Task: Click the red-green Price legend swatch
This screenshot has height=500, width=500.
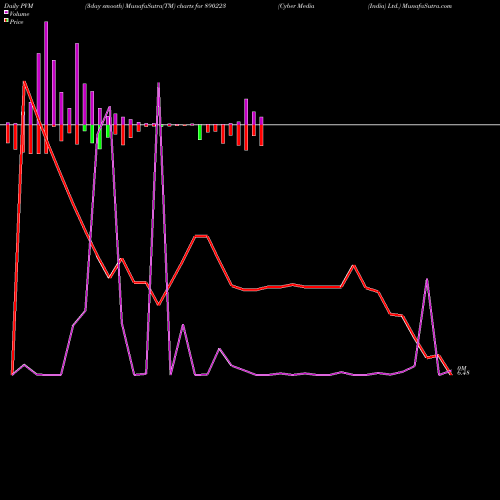Action: [6, 20]
